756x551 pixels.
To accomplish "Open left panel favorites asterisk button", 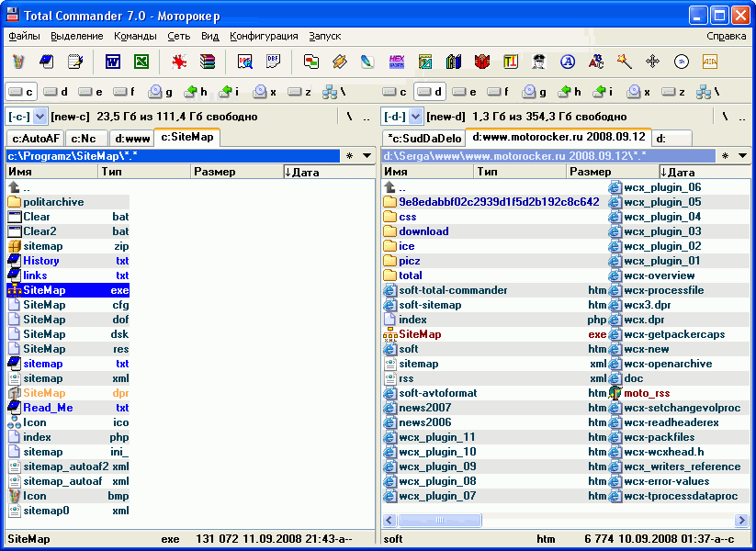I will [x=350, y=156].
